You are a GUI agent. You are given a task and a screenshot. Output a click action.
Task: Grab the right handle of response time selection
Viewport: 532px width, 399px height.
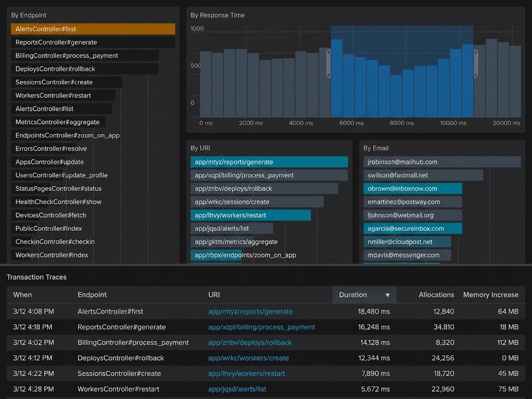(476, 63)
